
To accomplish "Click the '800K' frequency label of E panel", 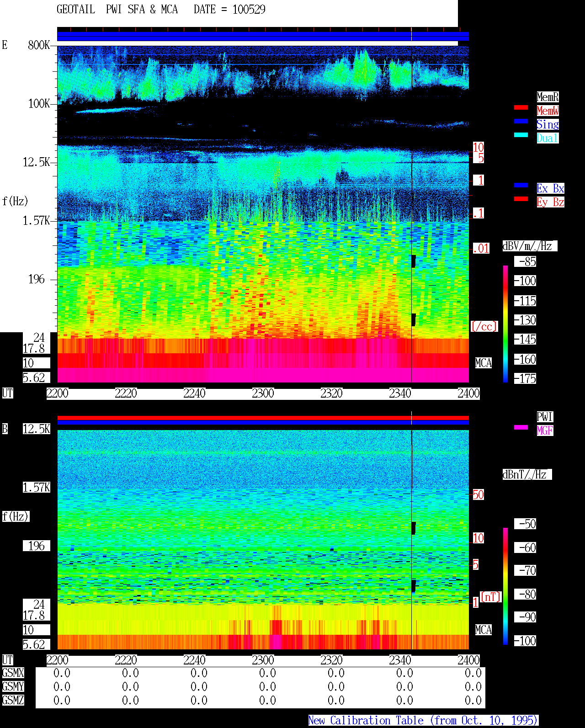I will point(39,45).
